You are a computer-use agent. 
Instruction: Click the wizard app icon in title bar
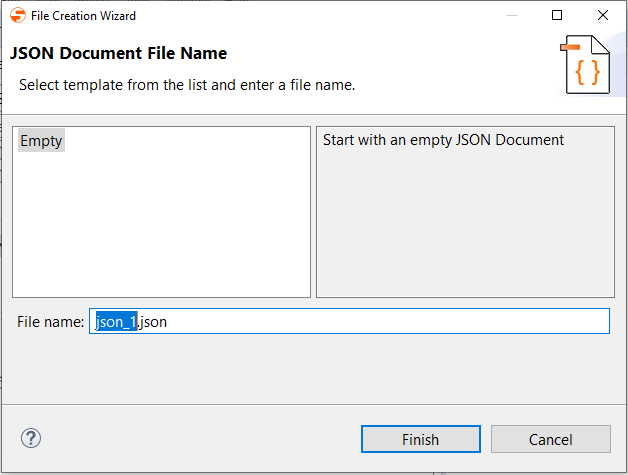(x=18, y=16)
